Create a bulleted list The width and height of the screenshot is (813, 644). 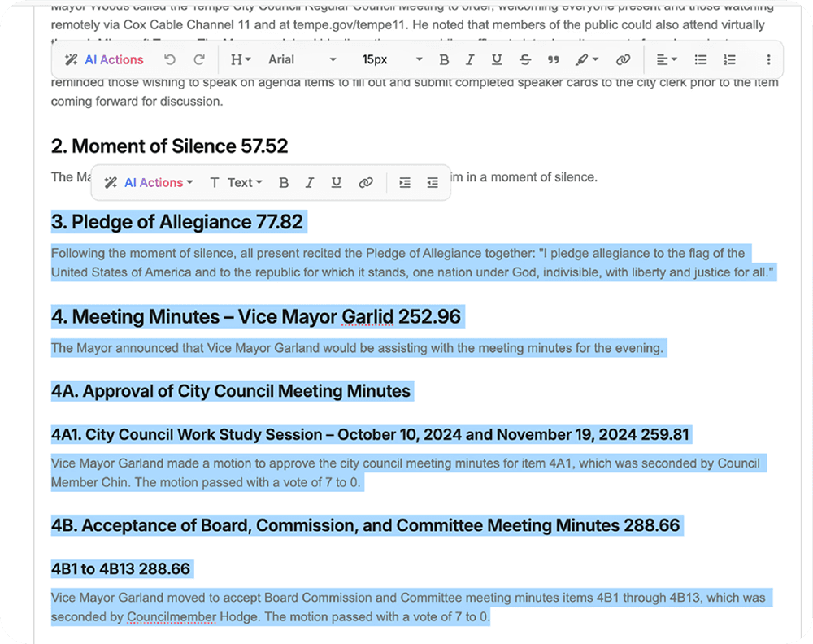[701, 59]
